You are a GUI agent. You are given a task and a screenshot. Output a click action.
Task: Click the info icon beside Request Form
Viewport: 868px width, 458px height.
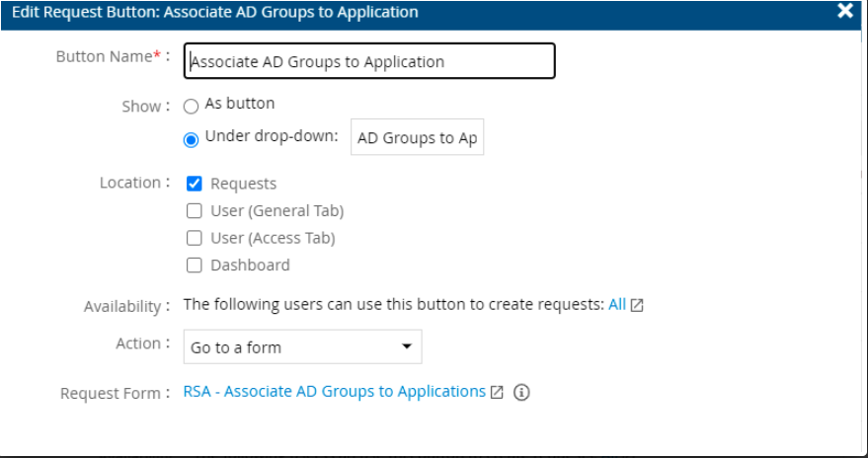coord(521,393)
